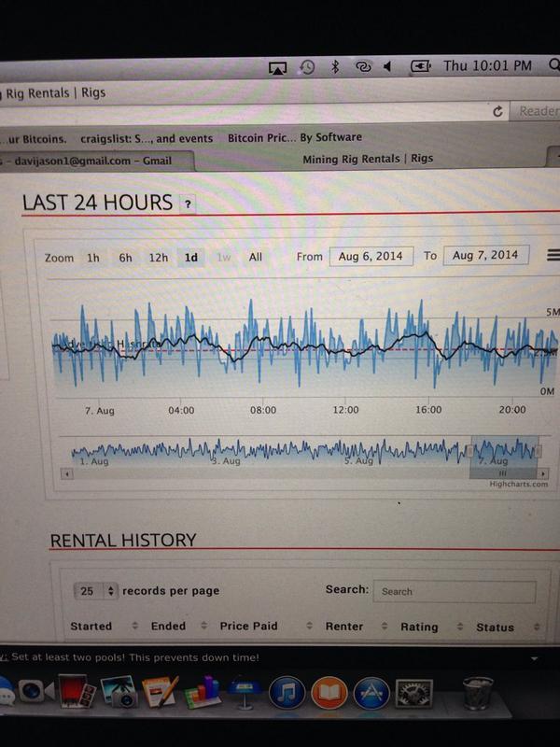Click the To date field Aug 7, 2014
The height and width of the screenshot is (747, 560).
click(485, 255)
